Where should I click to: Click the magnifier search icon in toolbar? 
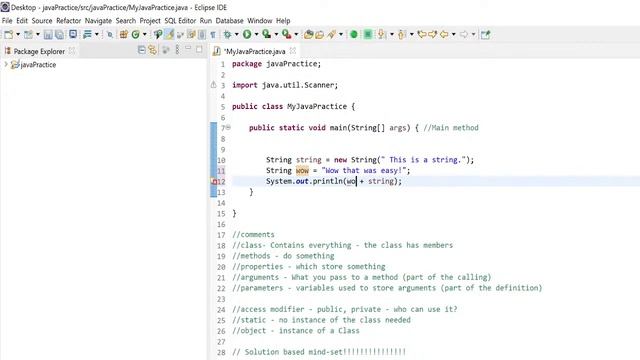(109, 35)
